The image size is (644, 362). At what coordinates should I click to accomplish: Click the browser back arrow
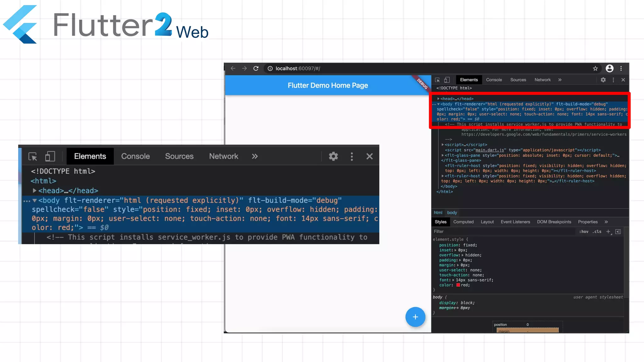coord(233,69)
